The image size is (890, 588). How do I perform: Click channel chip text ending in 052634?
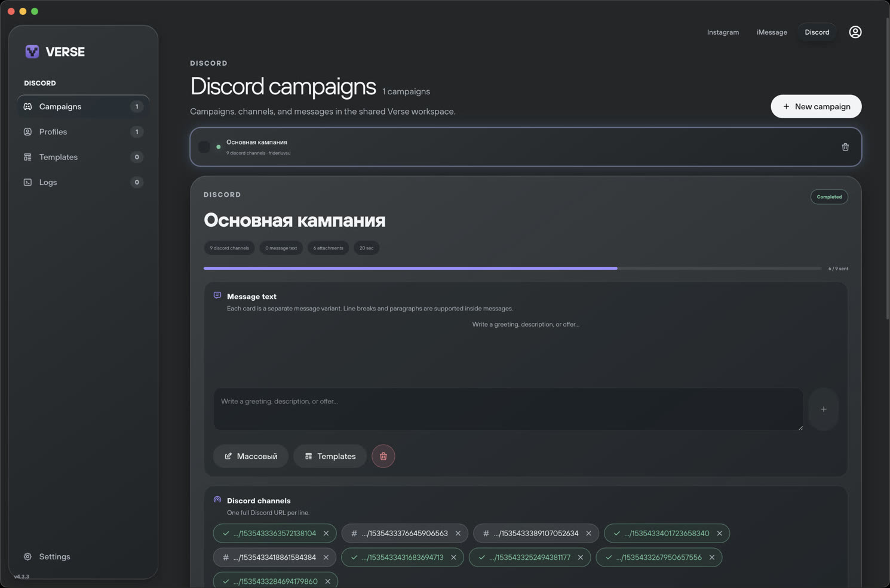(x=536, y=533)
